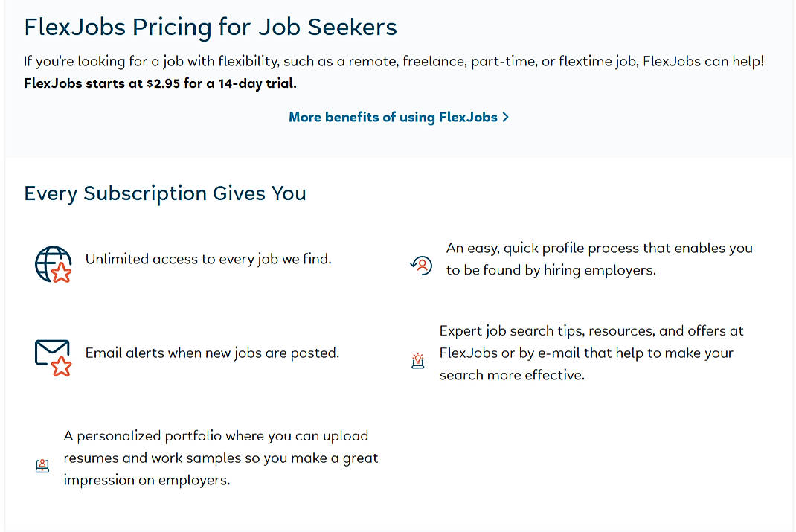Click the flexible job intro sentence

pos(394,61)
